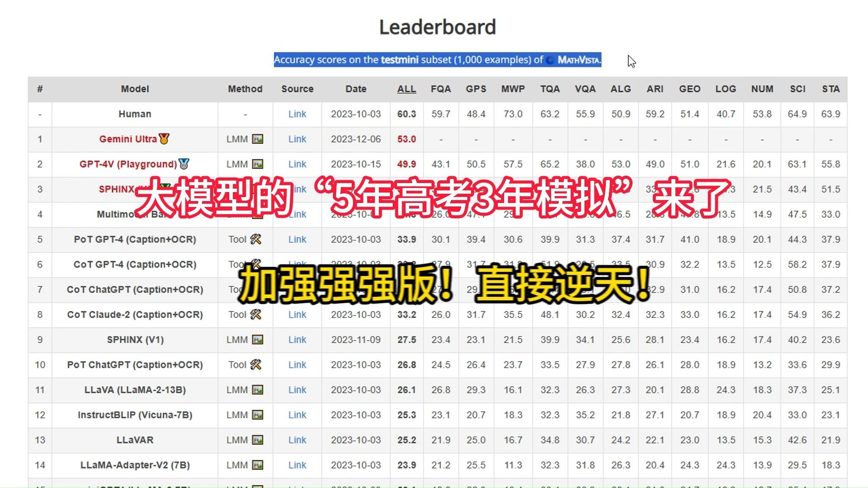Click the tool wrench icon in PoT GPT-4 row
The width and height of the screenshot is (868, 488).
pyautogui.click(x=256, y=239)
